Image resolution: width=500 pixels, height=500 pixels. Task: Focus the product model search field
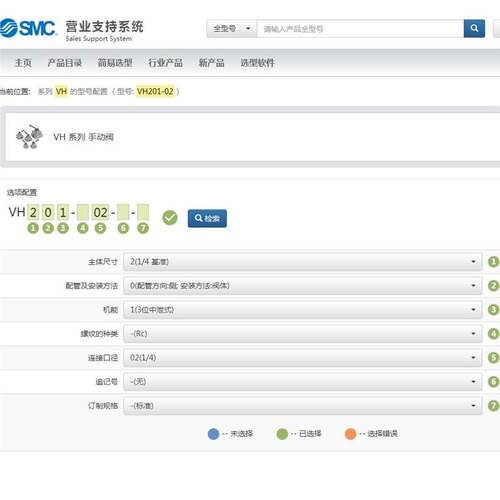pyautogui.click(x=360, y=29)
